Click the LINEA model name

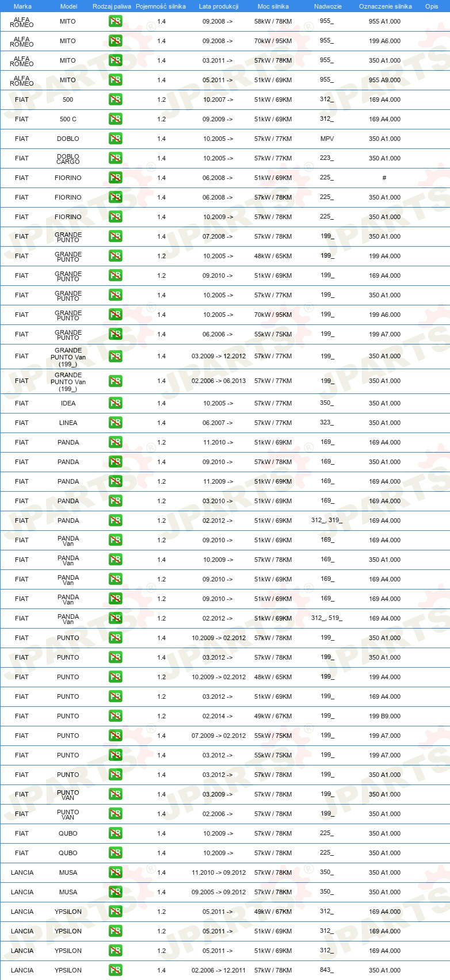(68, 423)
